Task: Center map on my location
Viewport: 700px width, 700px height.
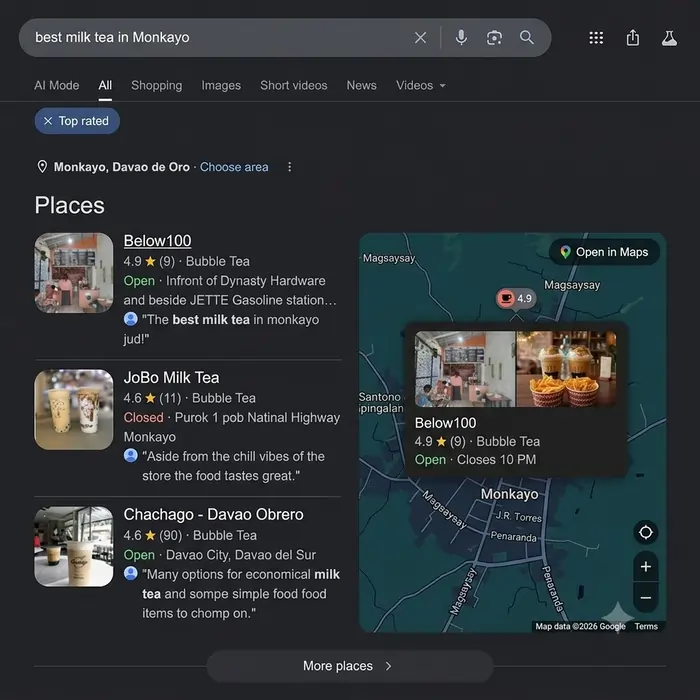Action: (x=646, y=532)
